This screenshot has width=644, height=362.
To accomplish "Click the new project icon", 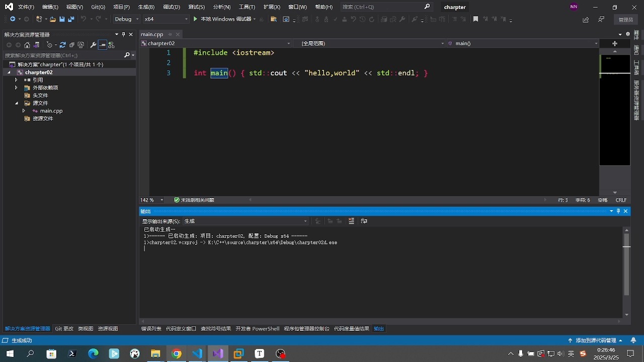I will pos(39,19).
